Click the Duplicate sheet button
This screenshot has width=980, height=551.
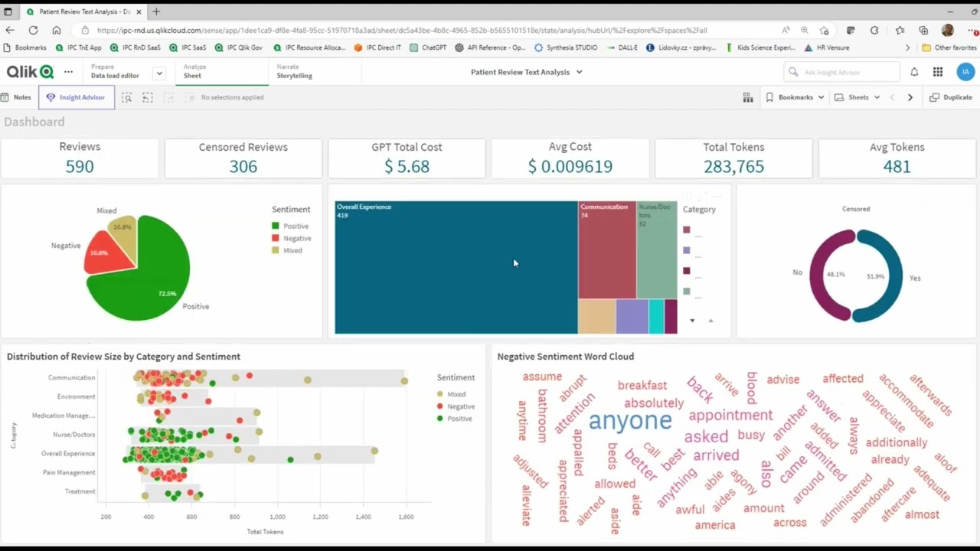coord(950,97)
